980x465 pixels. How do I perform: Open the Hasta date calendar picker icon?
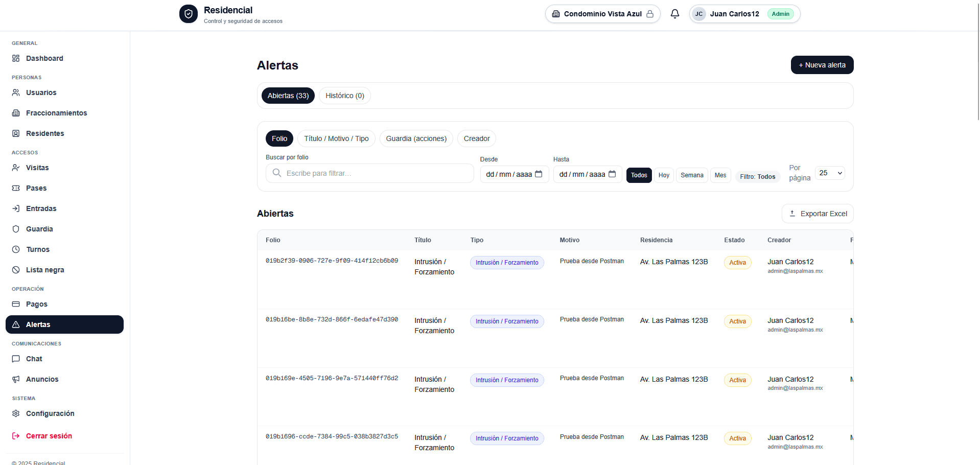point(612,174)
